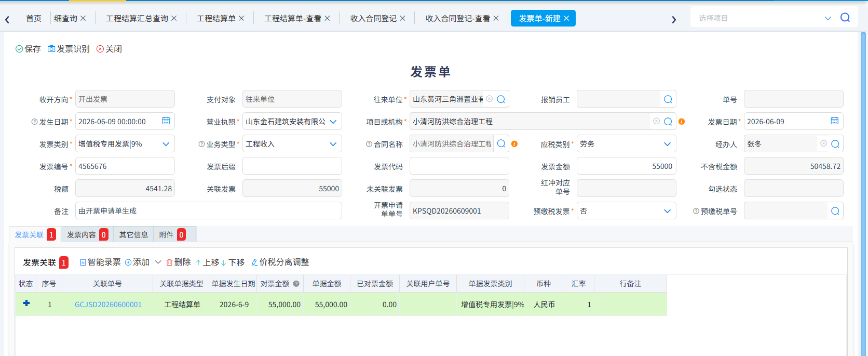Search icon in 往来单位 field

pyautogui.click(x=501, y=99)
